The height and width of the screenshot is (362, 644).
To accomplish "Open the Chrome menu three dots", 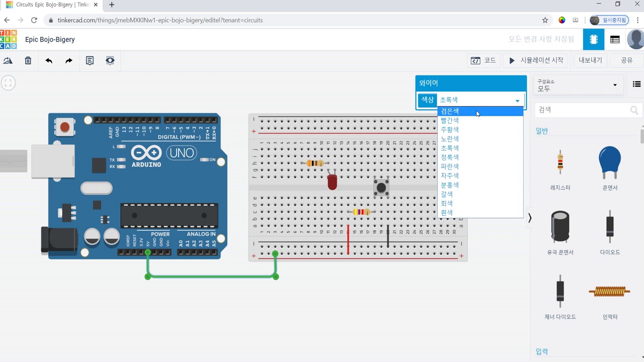I will coord(637,20).
